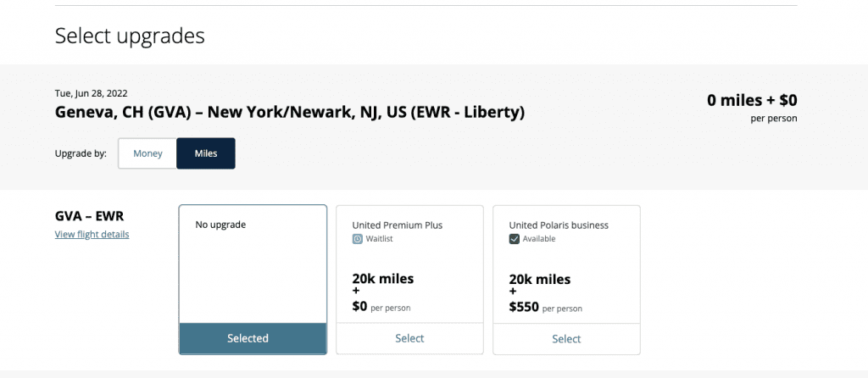Click the $550 per person price

[x=545, y=307]
